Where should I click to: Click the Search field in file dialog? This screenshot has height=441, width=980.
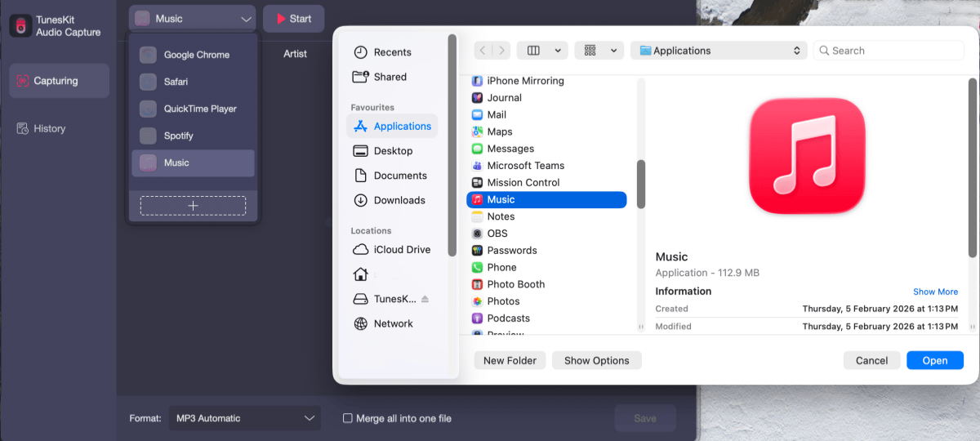click(x=889, y=51)
